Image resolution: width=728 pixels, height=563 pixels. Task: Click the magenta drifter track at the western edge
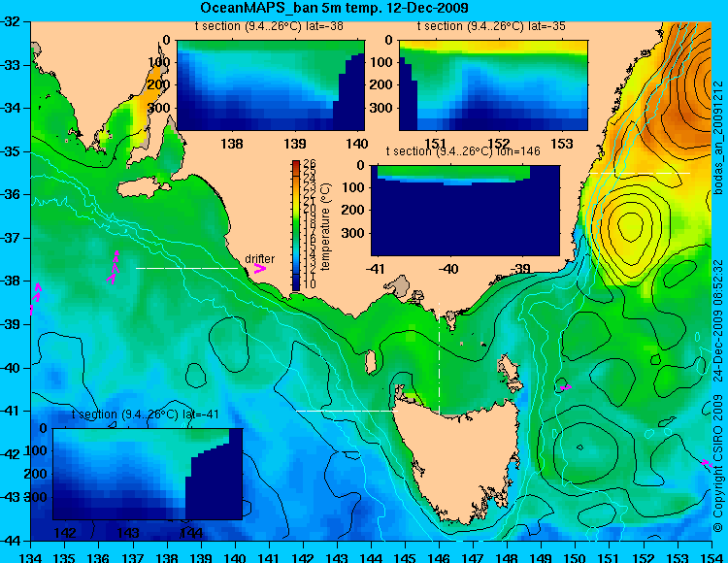(x=35, y=298)
